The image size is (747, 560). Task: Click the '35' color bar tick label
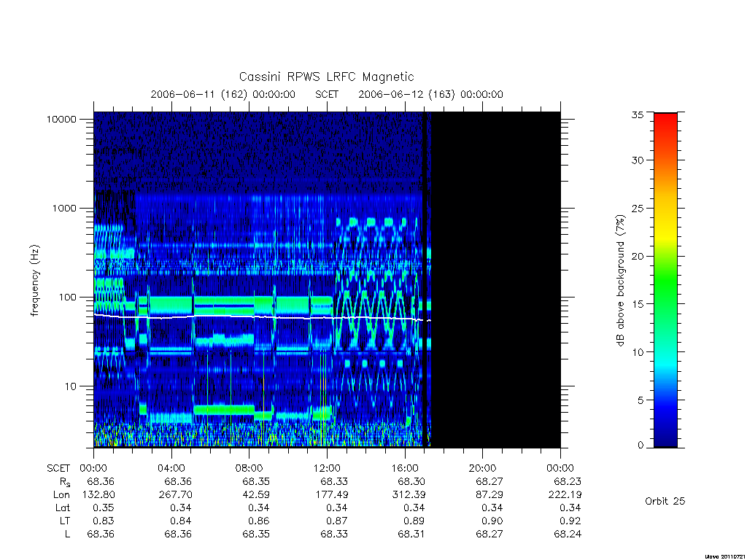pyautogui.click(x=638, y=114)
